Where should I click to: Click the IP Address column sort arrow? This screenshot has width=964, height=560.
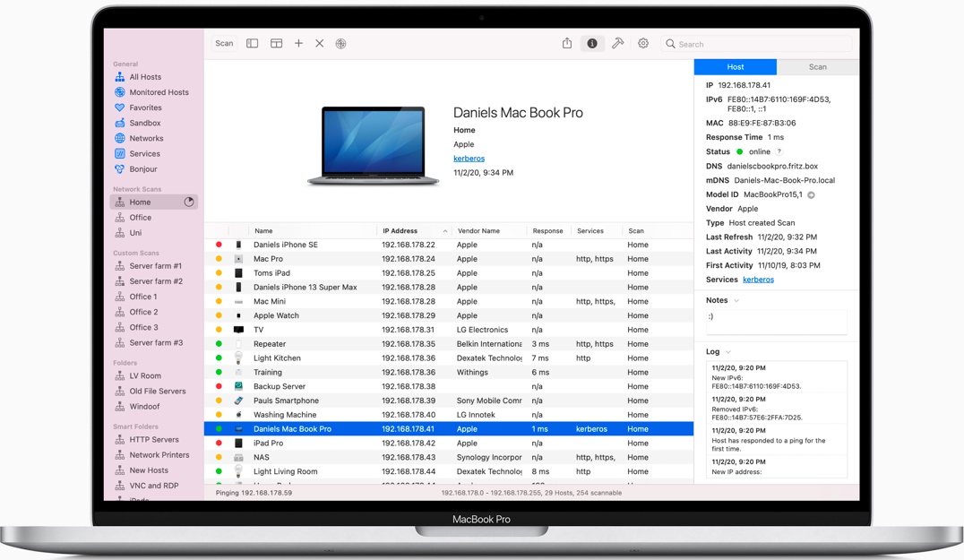pos(445,231)
